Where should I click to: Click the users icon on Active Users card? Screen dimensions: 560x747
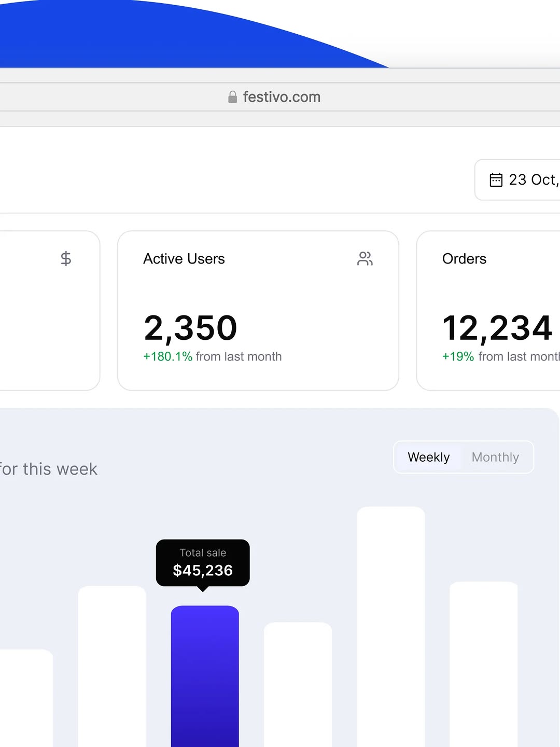[365, 258]
